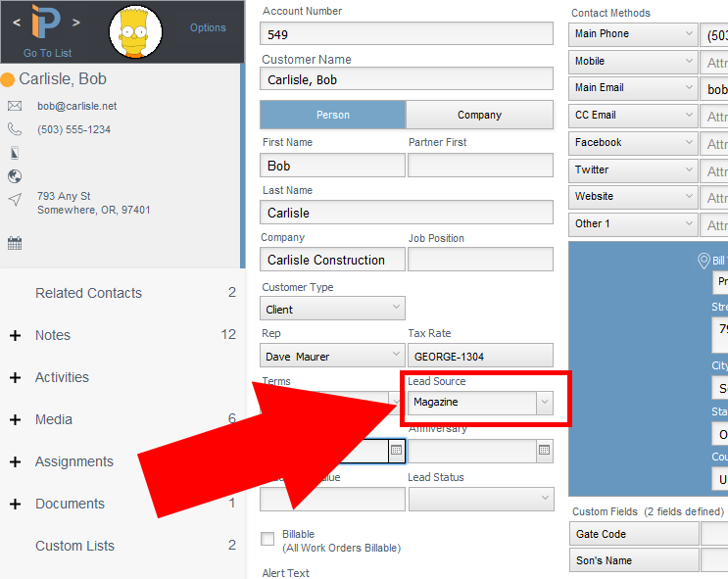Select the Company tab
728x579 pixels.
pyautogui.click(x=479, y=115)
